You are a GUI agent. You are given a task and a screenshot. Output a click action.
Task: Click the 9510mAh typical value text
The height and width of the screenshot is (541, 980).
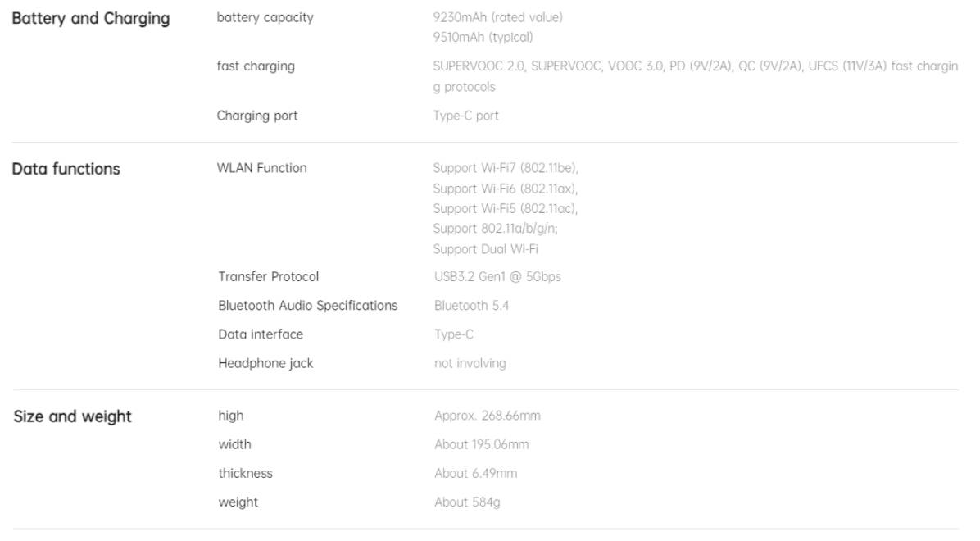(x=483, y=38)
